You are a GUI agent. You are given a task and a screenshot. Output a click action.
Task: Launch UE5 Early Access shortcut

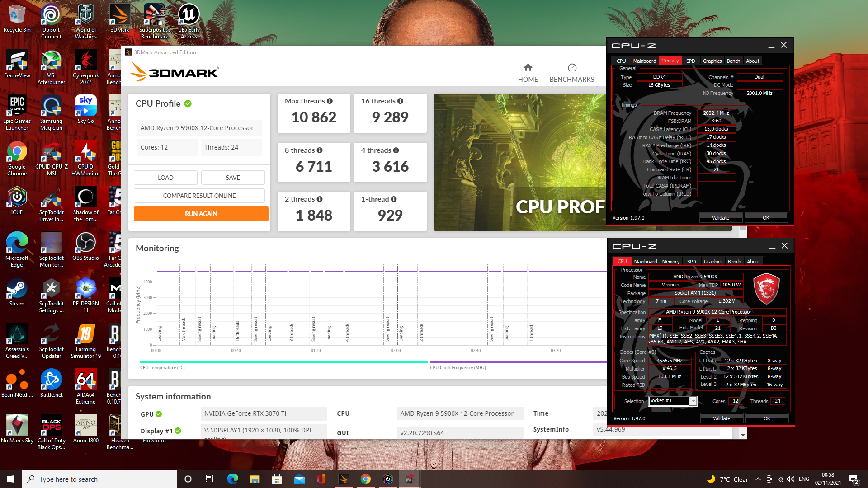(x=189, y=21)
